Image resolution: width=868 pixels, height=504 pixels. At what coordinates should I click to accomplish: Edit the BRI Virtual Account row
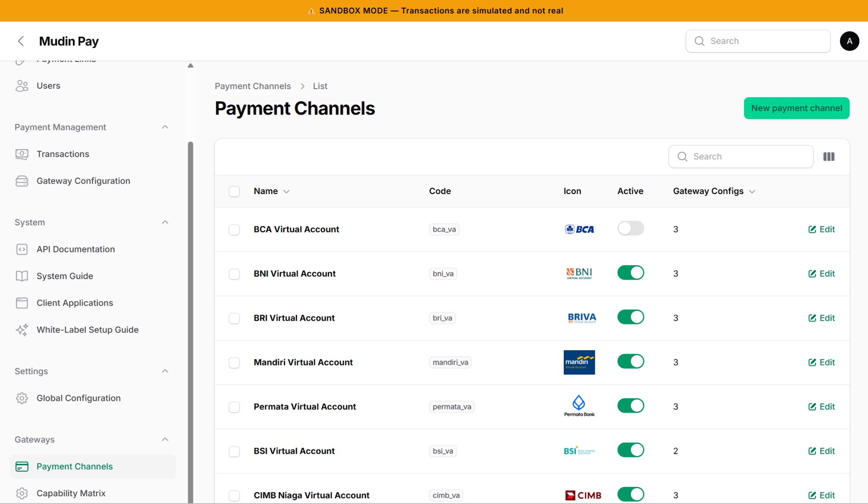point(821,318)
